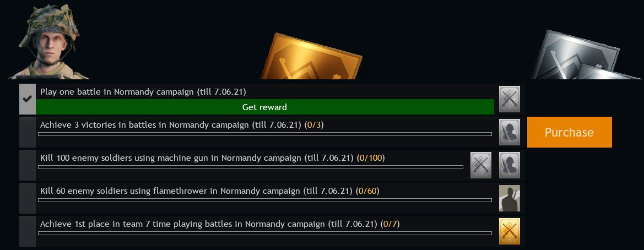Select the Kill 100 enemy soldiers task text
Viewport: 644px width, 250px height.
(x=212, y=158)
